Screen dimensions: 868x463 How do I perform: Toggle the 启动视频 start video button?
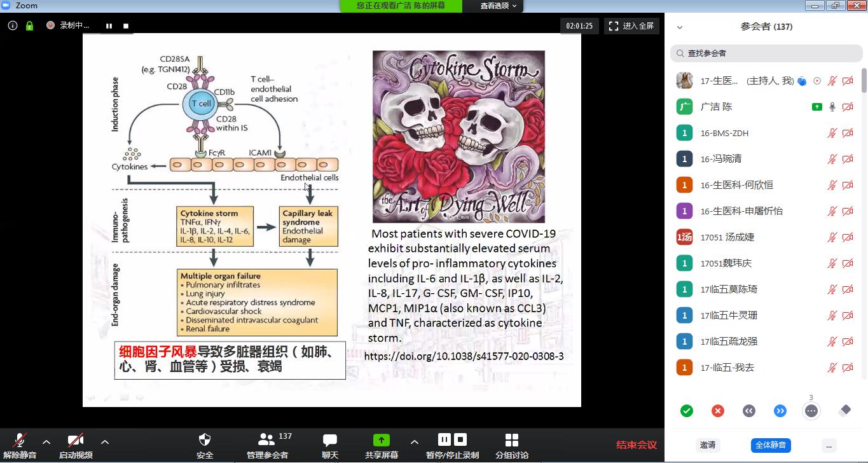pyautogui.click(x=76, y=446)
